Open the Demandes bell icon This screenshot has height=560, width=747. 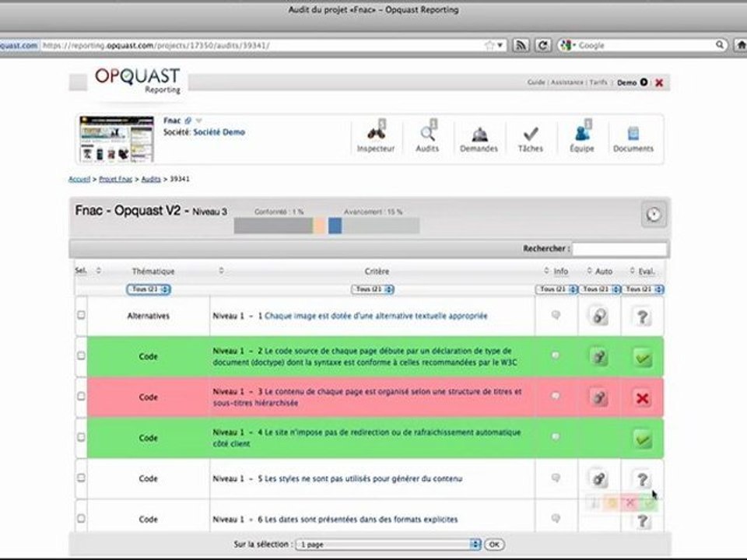pyautogui.click(x=479, y=135)
